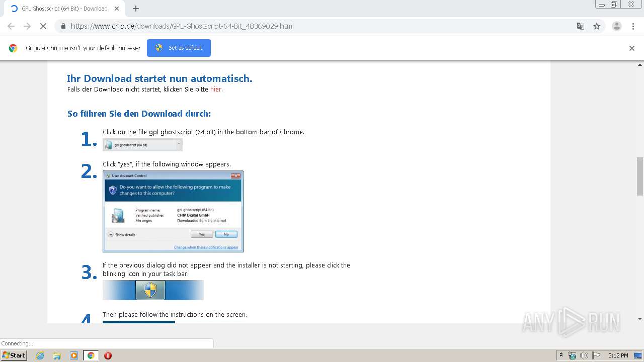Open the Chrome three-dot menu
Image resolution: width=644 pixels, height=362 pixels.
pyautogui.click(x=633, y=26)
